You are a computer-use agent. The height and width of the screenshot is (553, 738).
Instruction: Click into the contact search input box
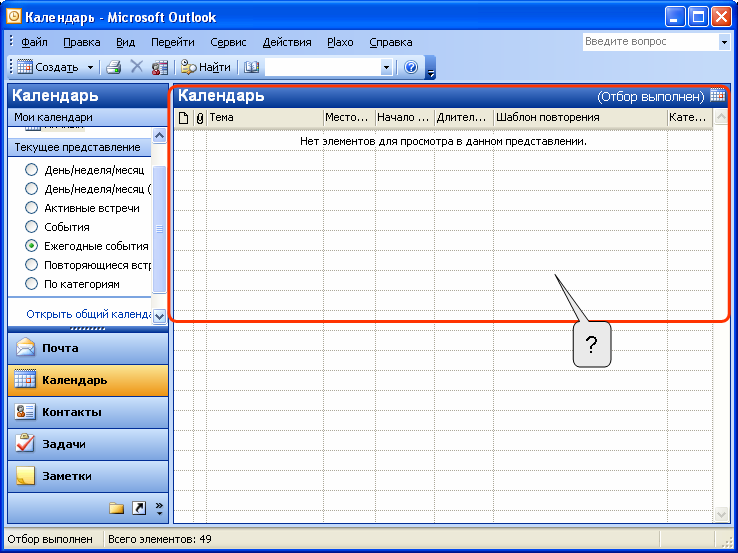tap(323, 67)
